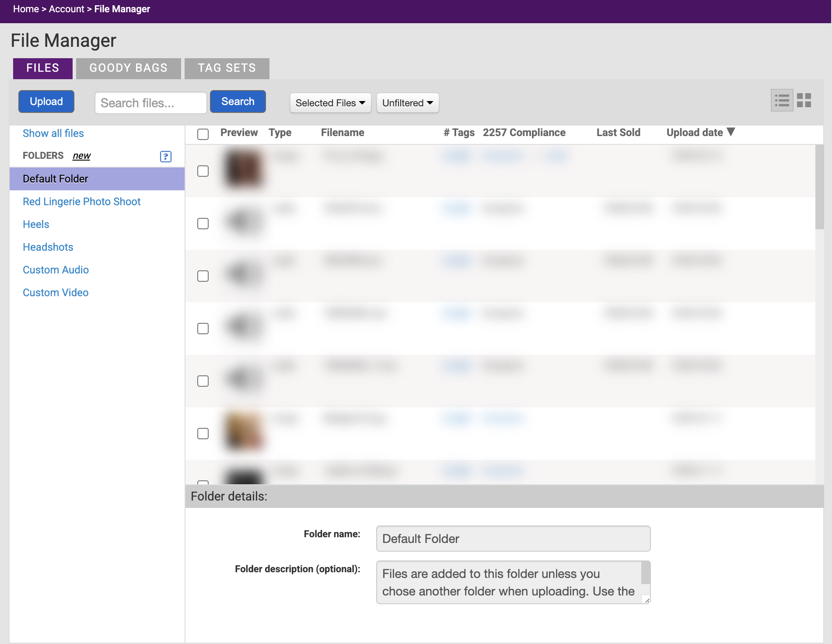Switch to the GOODY BAGS tab

[x=129, y=68]
